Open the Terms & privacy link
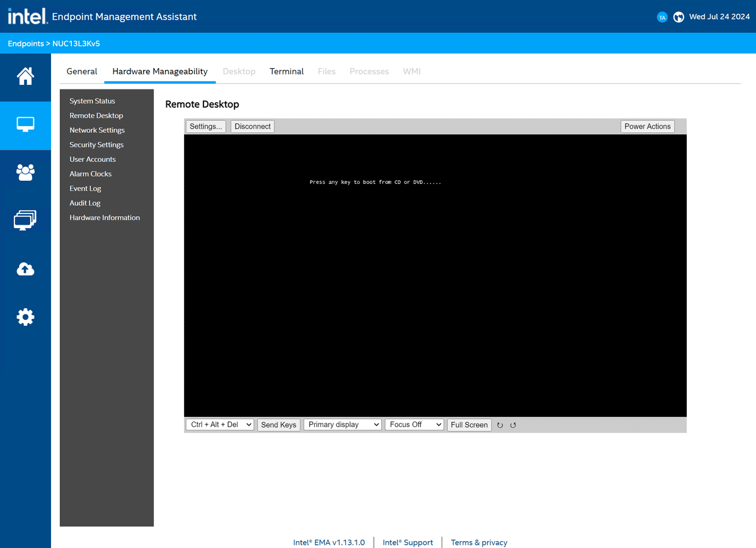 pos(479,542)
